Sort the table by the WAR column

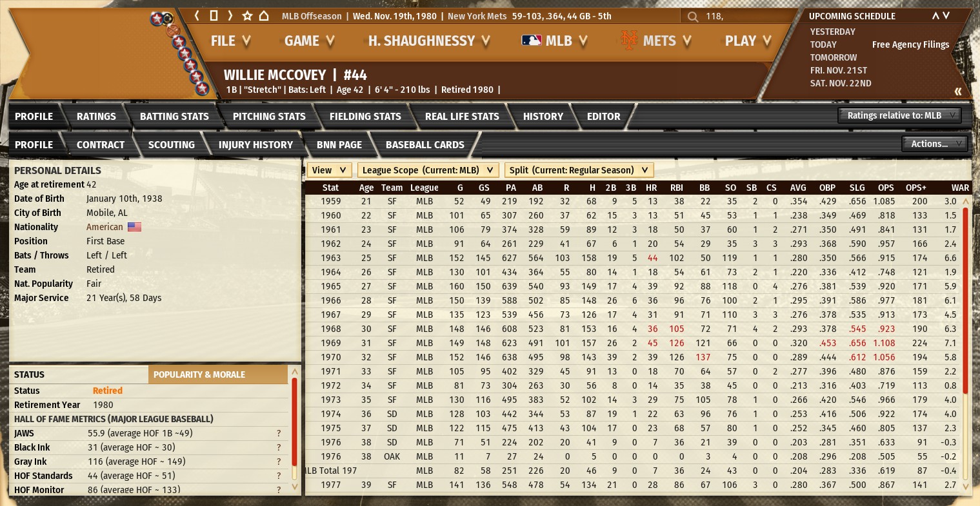960,188
